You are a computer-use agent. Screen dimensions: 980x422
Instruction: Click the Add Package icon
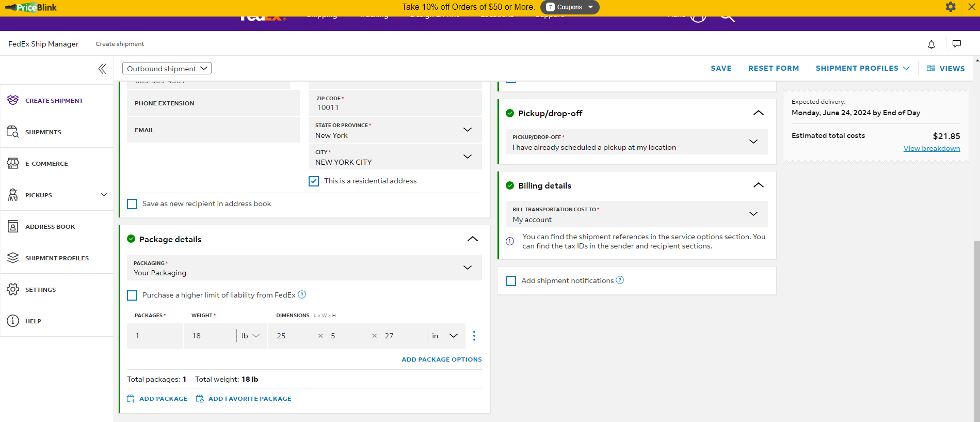(131, 399)
